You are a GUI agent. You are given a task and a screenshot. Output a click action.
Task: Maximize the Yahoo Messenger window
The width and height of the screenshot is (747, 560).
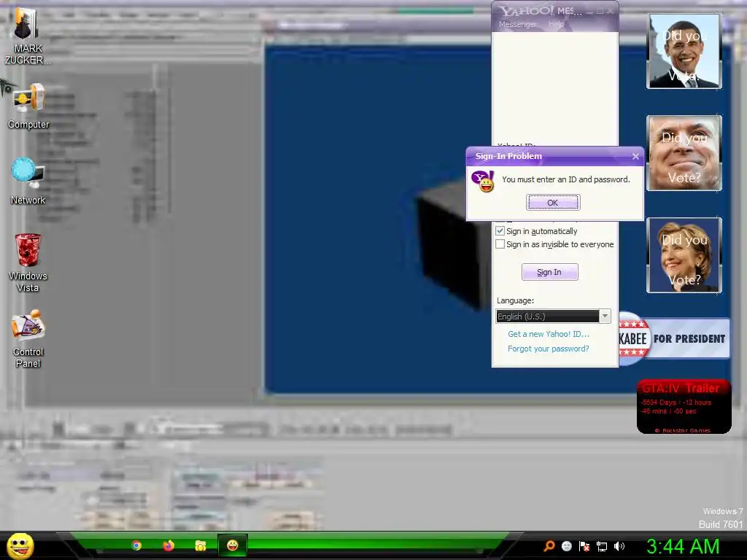(x=600, y=11)
